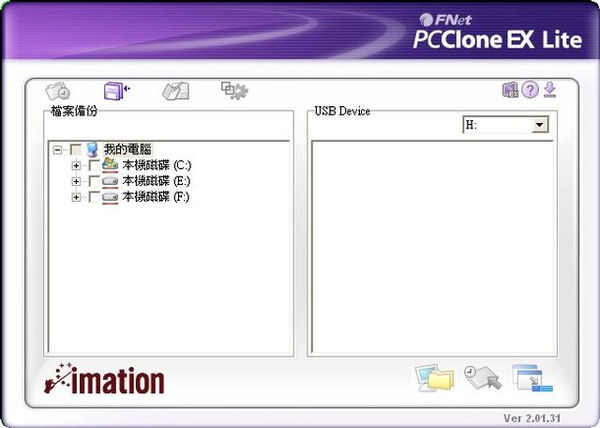This screenshot has width=600, height=428.
Task: Click the hard disk icon for F:
Action: [x=110, y=197]
